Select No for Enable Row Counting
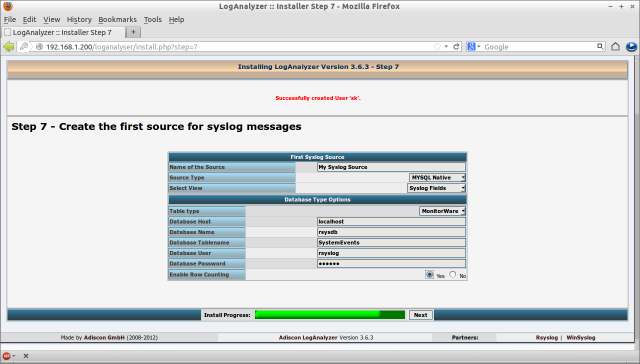 tap(452, 274)
